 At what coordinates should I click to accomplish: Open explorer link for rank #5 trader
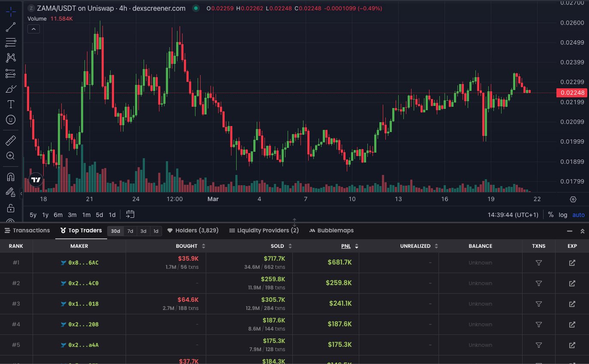pyautogui.click(x=572, y=345)
